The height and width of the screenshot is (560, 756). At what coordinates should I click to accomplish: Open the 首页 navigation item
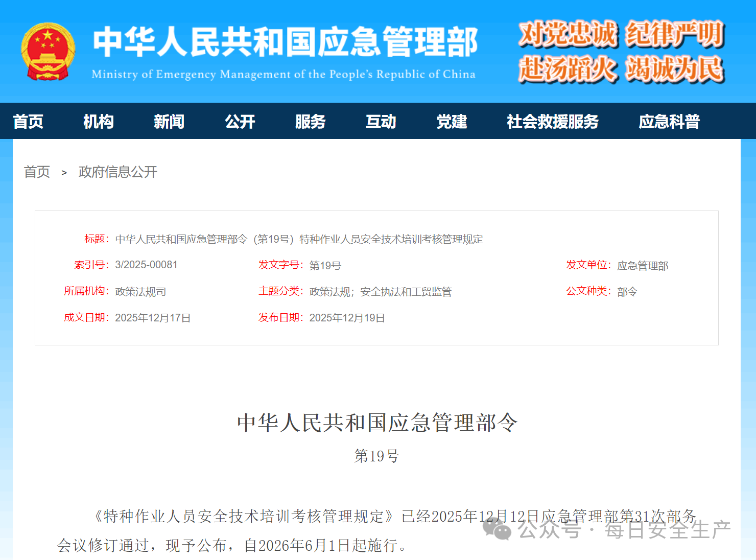(x=28, y=121)
